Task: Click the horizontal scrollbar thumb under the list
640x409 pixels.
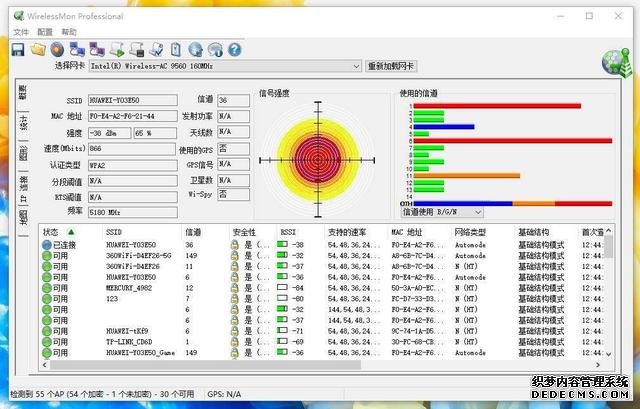Action: pyautogui.click(x=206, y=365)
